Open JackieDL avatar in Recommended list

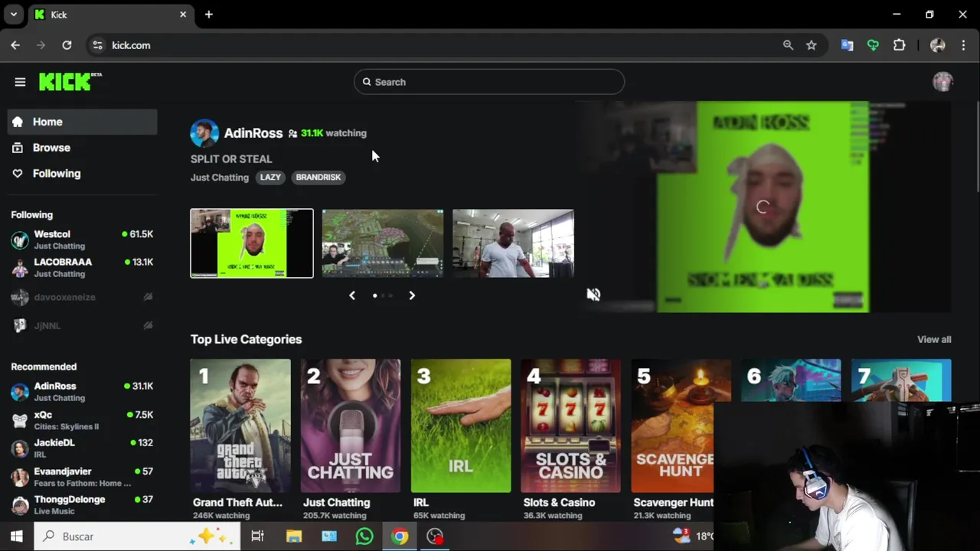(20, 448)
